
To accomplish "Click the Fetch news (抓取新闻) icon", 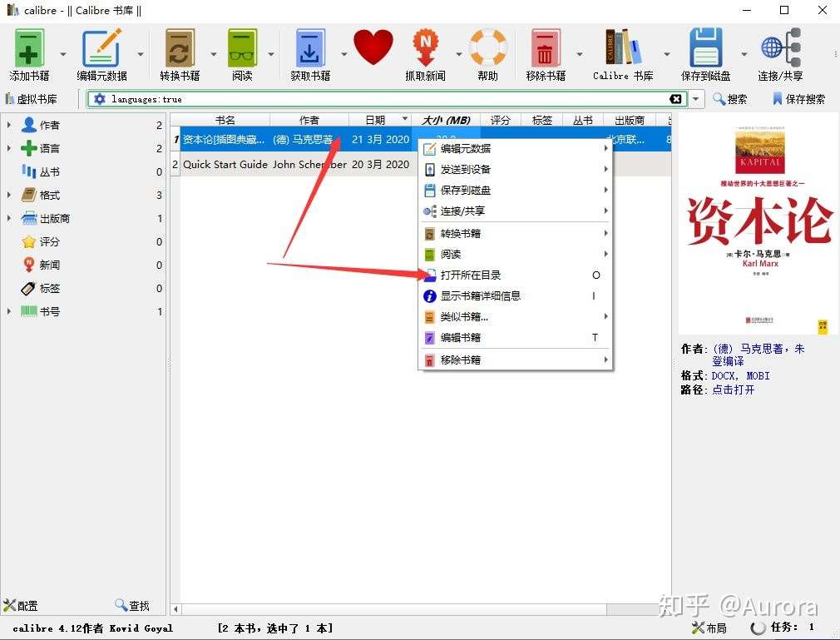I will tap(425, 48).
